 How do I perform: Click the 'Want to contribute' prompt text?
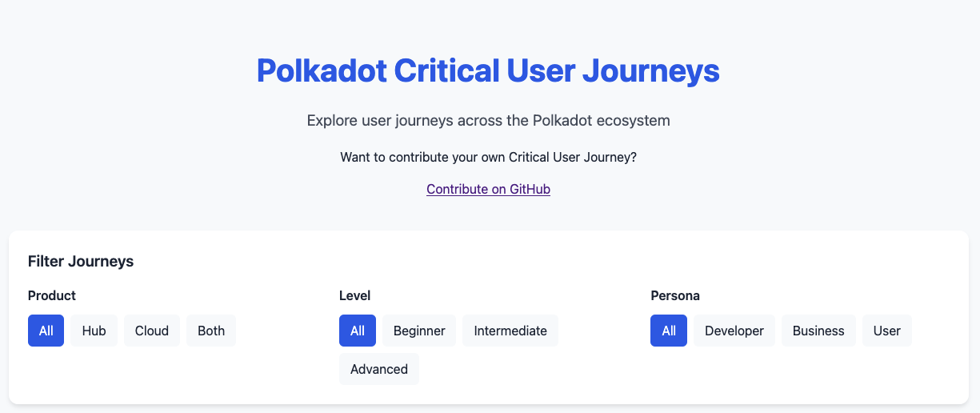click(488, 157)
